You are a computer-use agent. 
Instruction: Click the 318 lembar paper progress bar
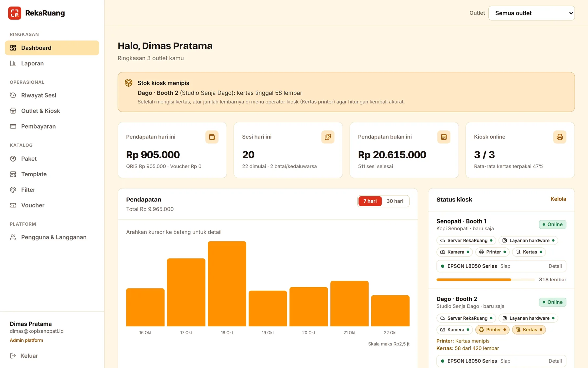[485, 280]
